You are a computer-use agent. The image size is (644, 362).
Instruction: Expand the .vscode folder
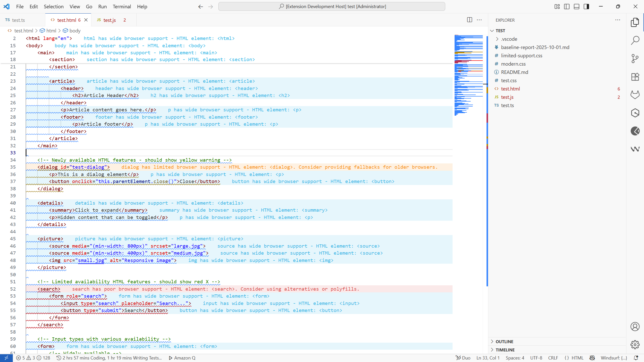[509, 39]
